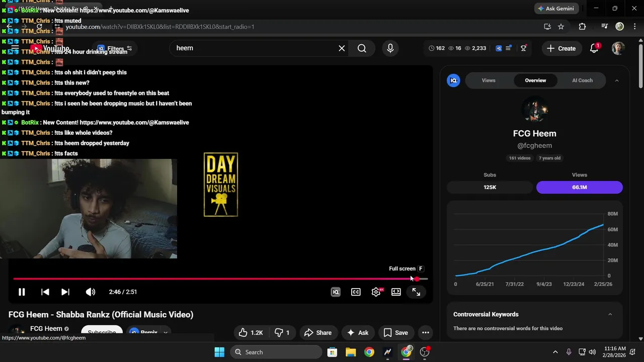Collapse the vidIQ panel chevron
Viewport: 644px width, 362px height.
pyautogui.click(x=617, y=80)
